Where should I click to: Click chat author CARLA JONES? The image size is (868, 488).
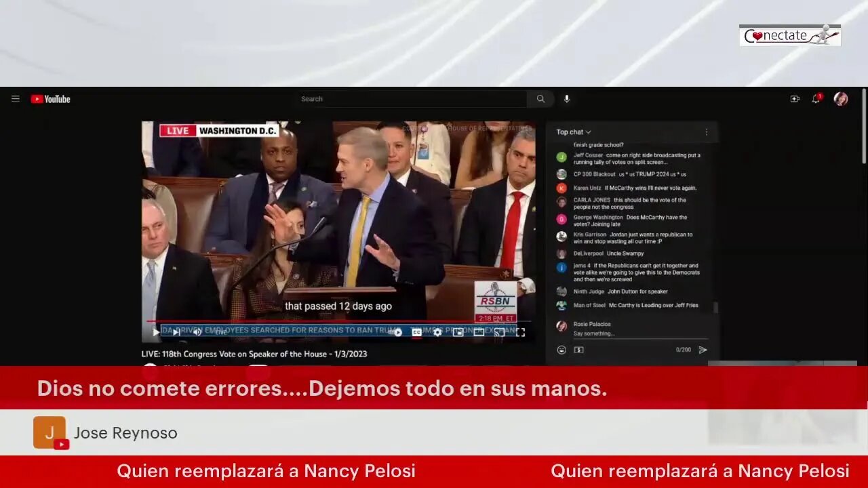click(x=592, y=200)
